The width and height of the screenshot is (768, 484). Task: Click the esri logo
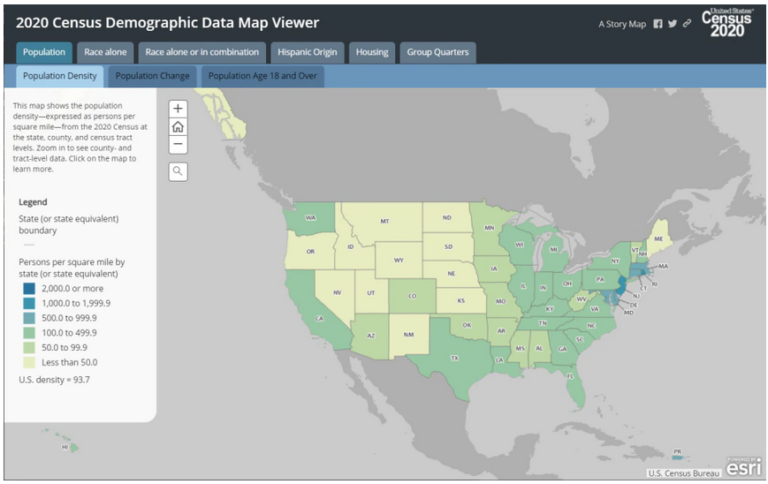741,467
